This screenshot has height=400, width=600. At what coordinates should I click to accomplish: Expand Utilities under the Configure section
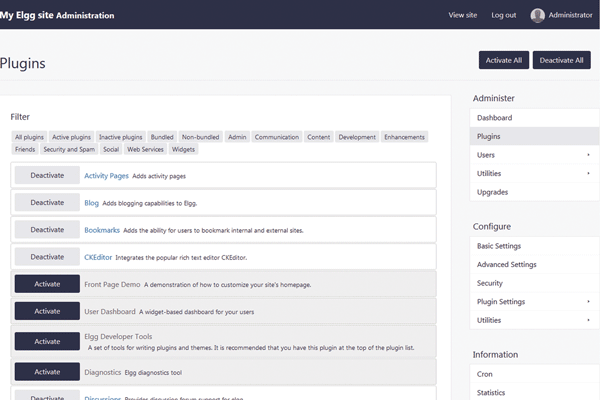(x=587, y=320)
